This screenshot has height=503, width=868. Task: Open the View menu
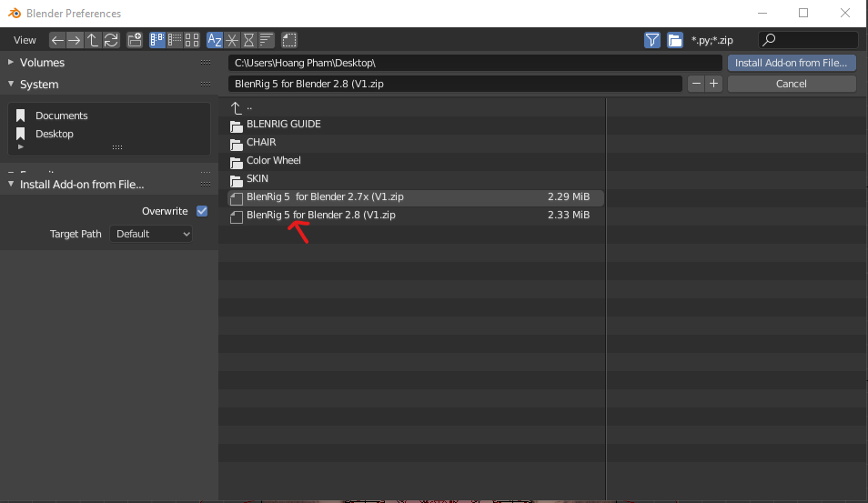pyautogui.click(x=25, y=40)
